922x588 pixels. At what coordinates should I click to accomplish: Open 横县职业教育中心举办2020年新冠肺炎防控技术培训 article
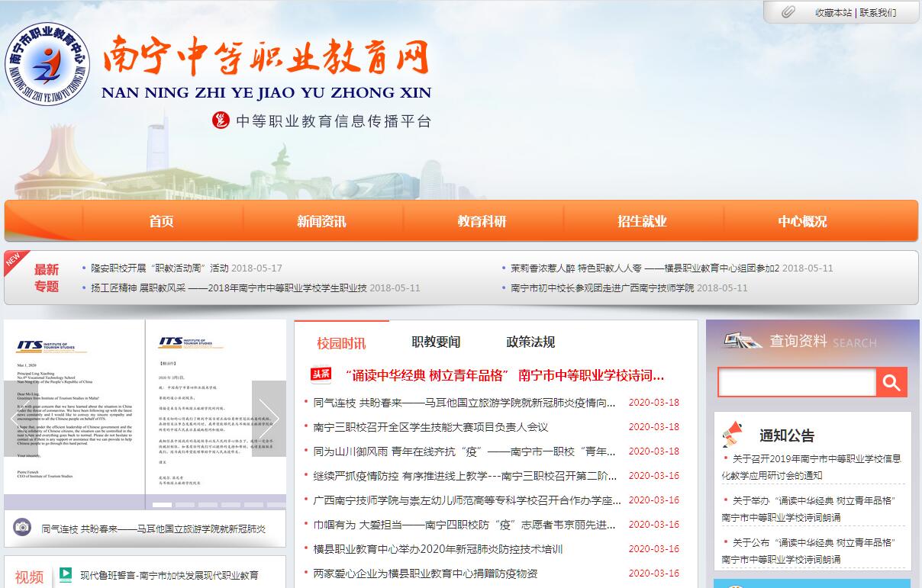437,549
